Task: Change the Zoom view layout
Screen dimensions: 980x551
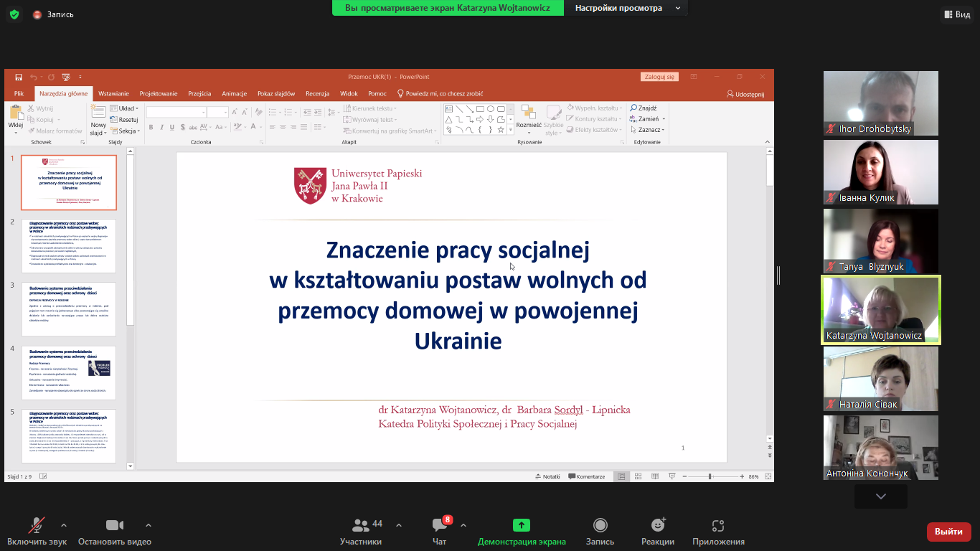Action: 957,14
